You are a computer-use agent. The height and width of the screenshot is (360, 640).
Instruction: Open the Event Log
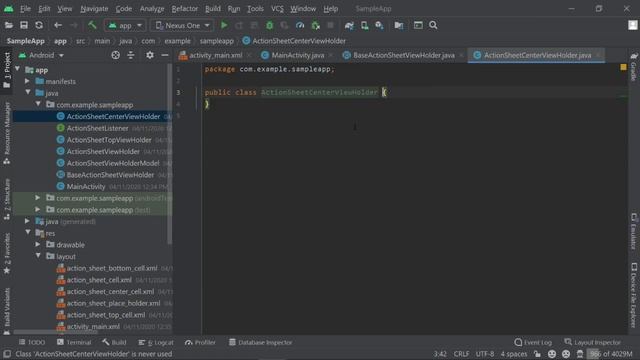pos(533,342)
